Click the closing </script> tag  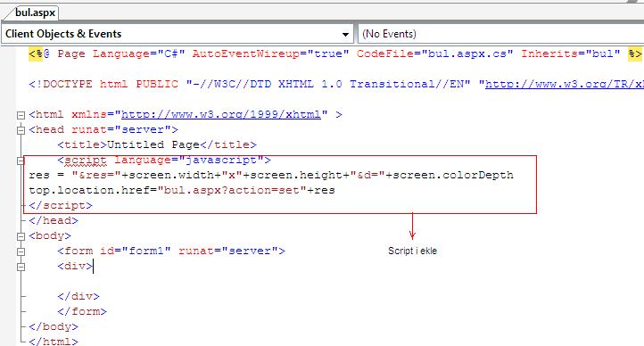[x=61, y=206]
